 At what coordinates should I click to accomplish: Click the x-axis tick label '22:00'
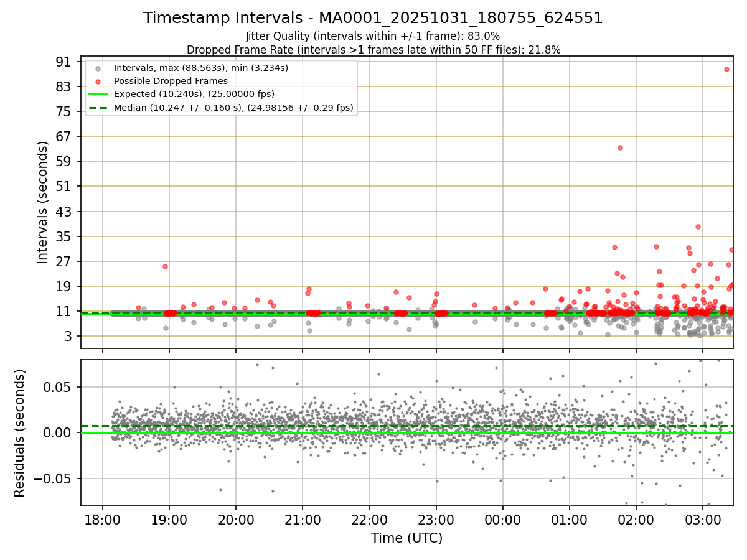pos(369,521)
